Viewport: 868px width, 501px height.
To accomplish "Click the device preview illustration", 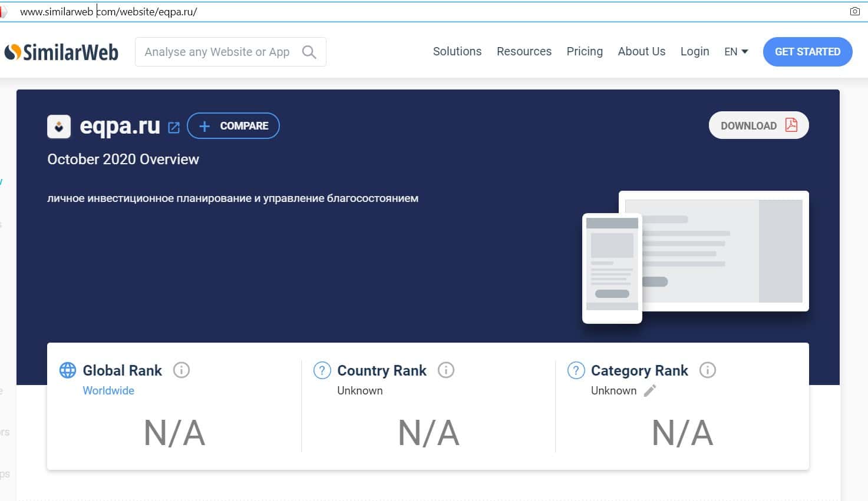I will click(695, 257).
